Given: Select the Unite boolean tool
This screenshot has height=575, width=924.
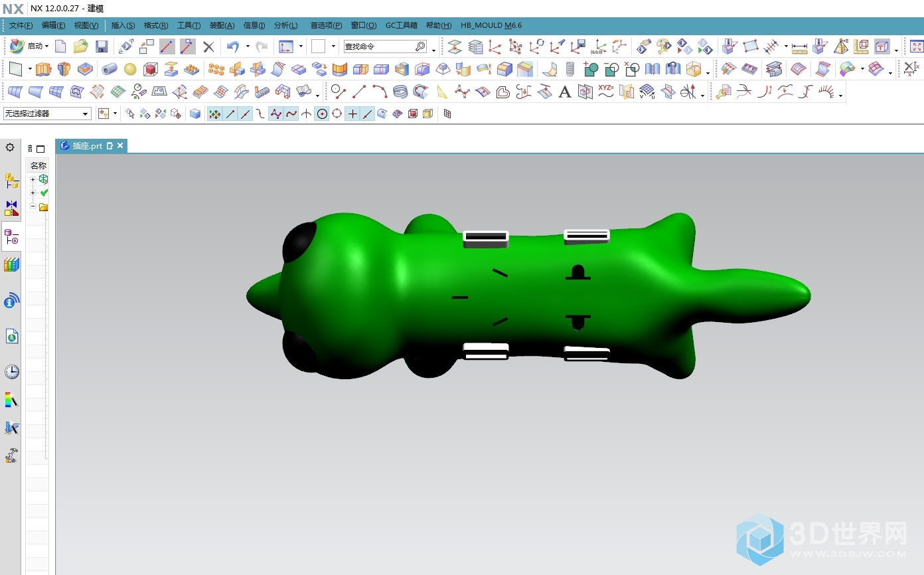Looking at the screenshot, I should [x=591, y=69].
